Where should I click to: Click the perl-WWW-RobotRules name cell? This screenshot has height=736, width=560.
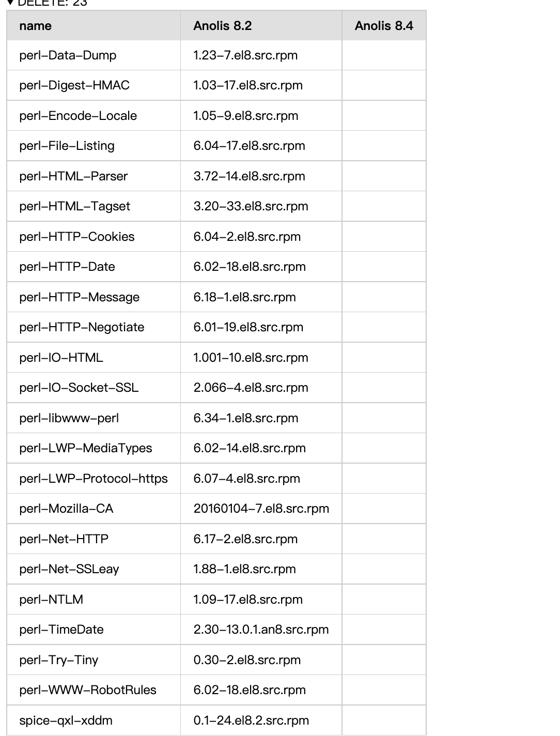tap(88, 690)
